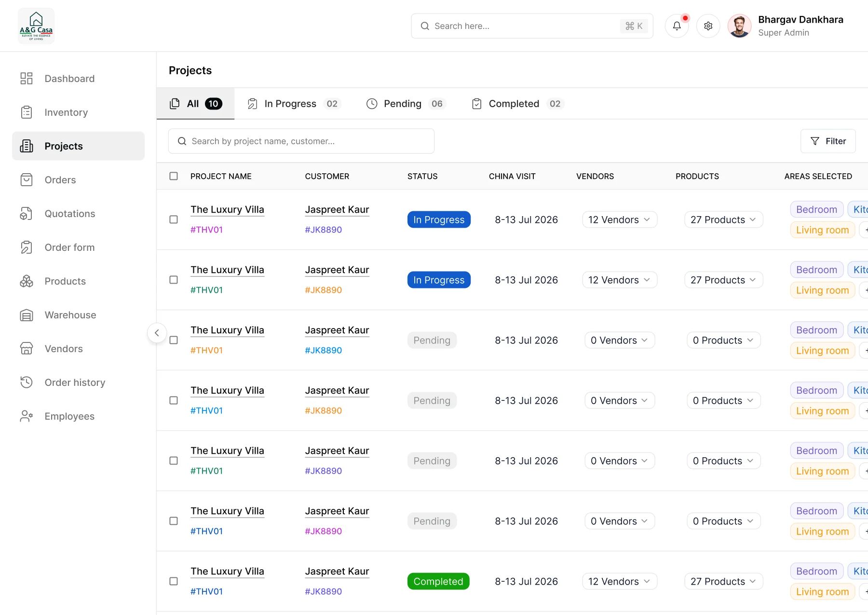The width and height of the screenshot is (868, 615).
Task: Click the Order form sidebar icon
Action: [x=27, y=247]
